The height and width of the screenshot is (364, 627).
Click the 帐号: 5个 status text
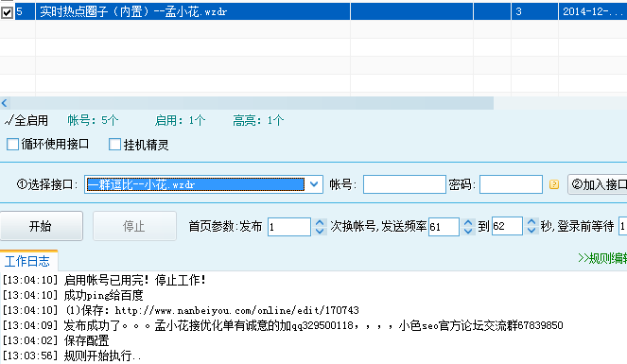coord(93,120)
